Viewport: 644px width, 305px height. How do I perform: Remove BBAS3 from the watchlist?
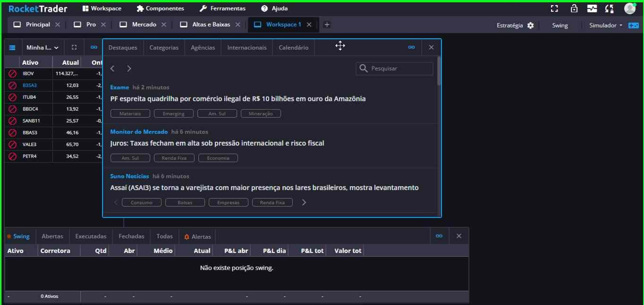click(13, 133)
